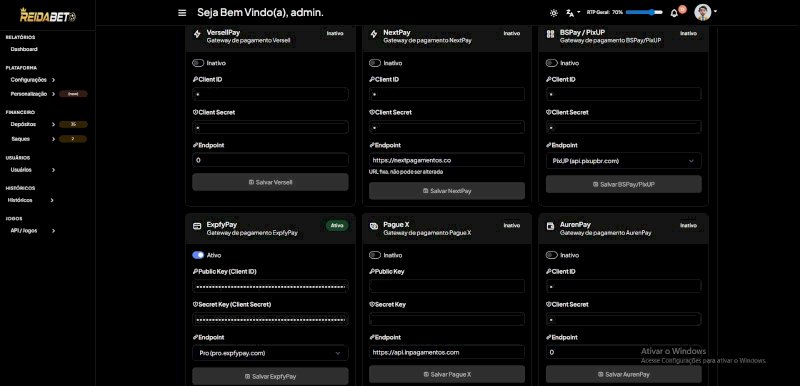Click VersellPay lightning icon
Screen dimensions: 800x386
click(x=197, y=34)
